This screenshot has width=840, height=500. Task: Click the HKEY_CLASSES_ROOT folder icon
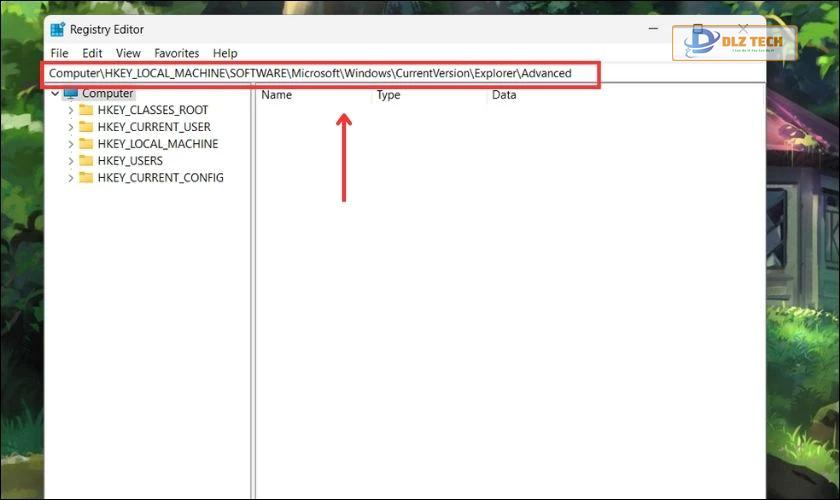pos(86,110)
